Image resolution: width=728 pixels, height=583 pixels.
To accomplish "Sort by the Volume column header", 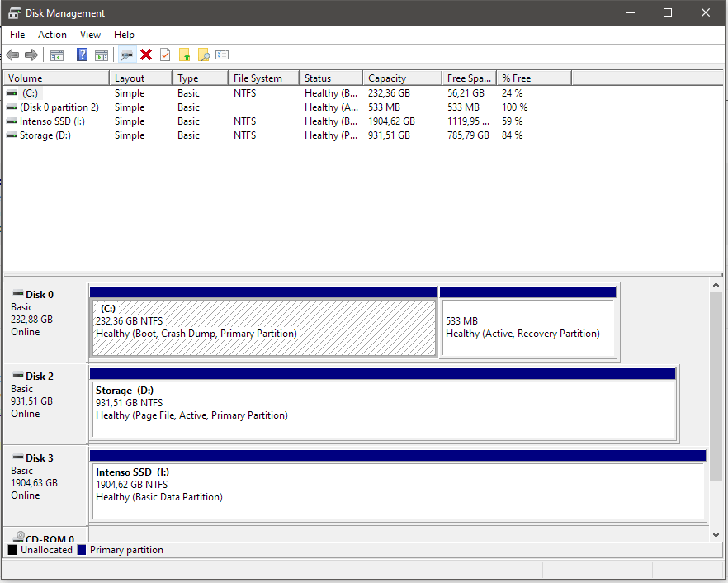I will pos(57,78).
